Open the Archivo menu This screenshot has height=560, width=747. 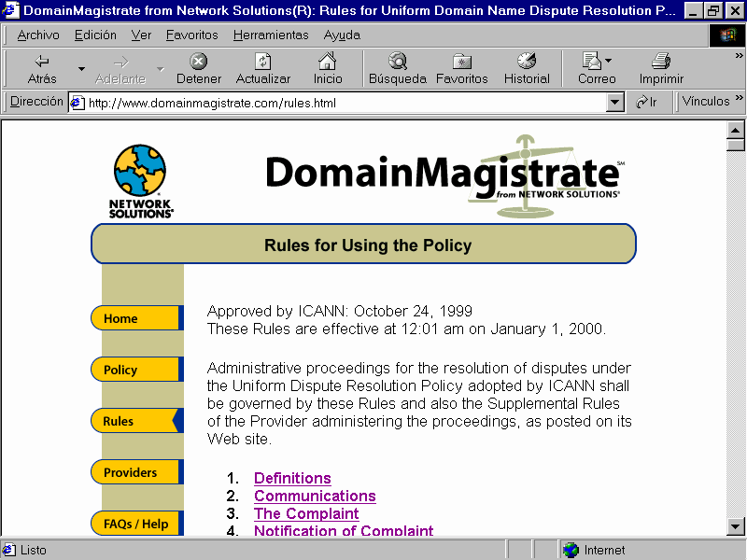[x=38, y=35]
